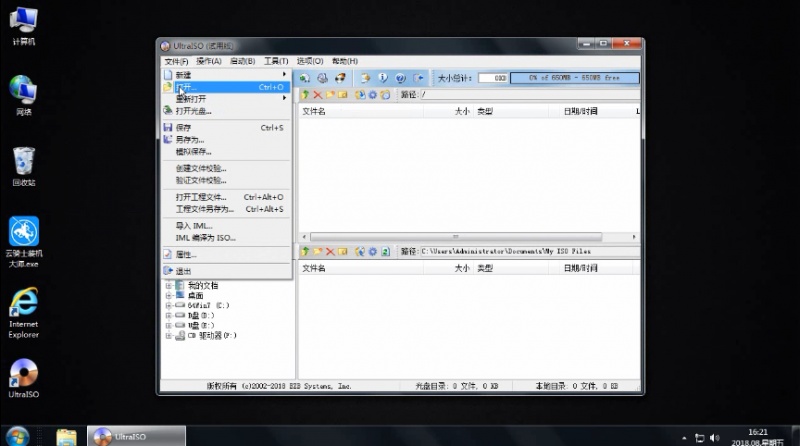Click the blue info icon in toolbar
The image size is (800, 446).
(383, 78)
